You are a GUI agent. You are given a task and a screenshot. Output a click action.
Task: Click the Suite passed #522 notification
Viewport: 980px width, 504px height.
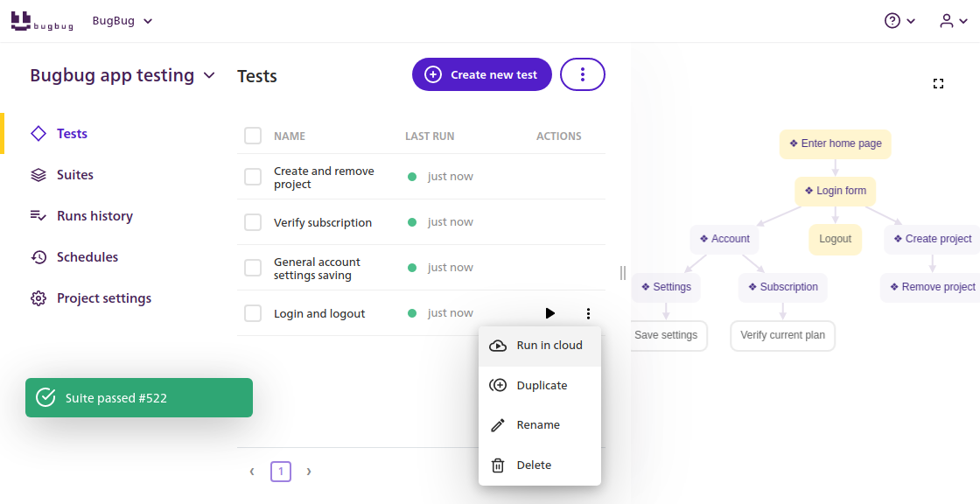[139, 398]
